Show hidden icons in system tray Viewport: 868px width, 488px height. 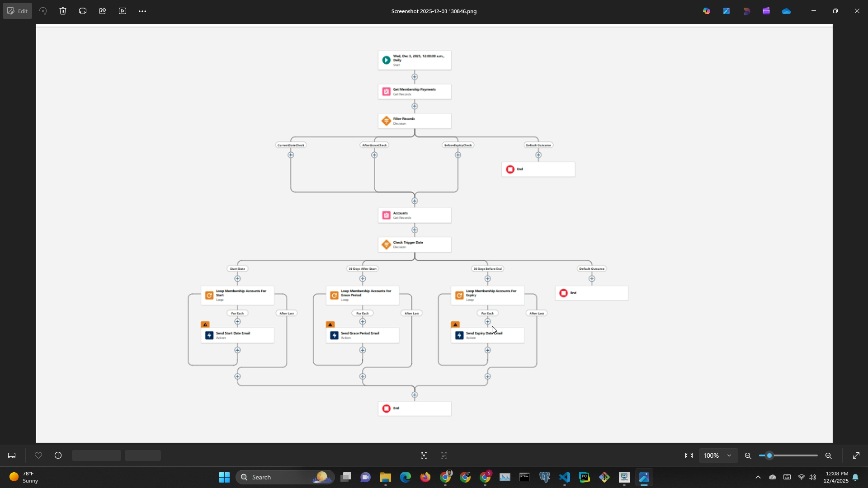758,477
